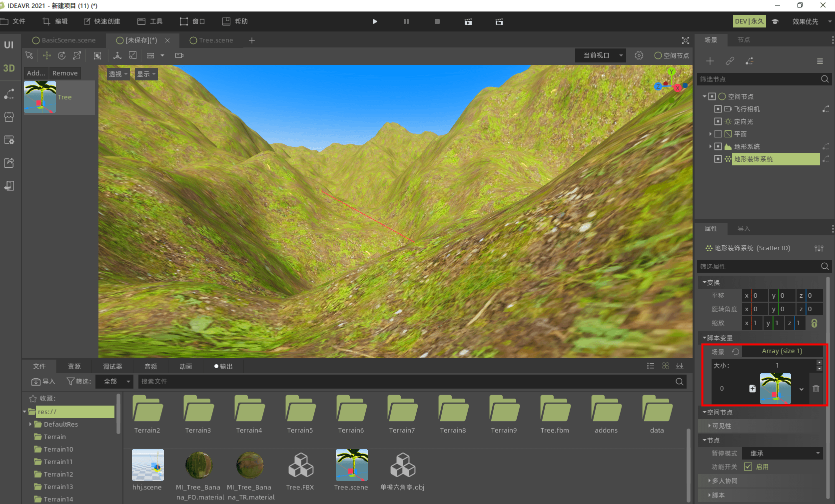Toggle visibility box of 地形装饰系统 node
This screenshot has width=835, height=504.
718,159
